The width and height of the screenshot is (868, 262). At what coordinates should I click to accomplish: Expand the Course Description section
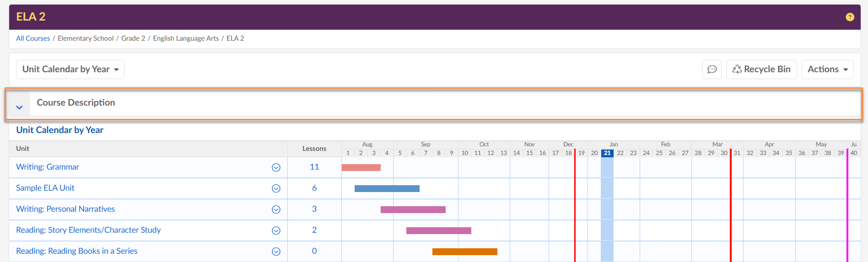[x=19, y=107]
